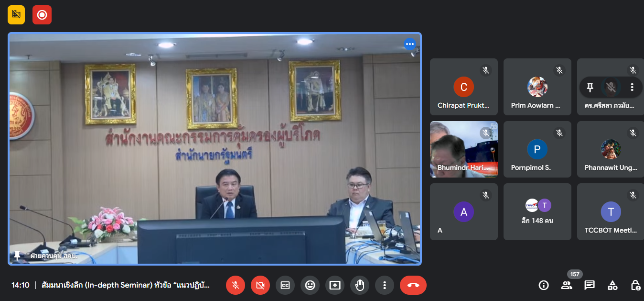Open the activities shapes icon
Image resolution: width=644 pixels, height=301 pixels.
click(x=612, y=285)
